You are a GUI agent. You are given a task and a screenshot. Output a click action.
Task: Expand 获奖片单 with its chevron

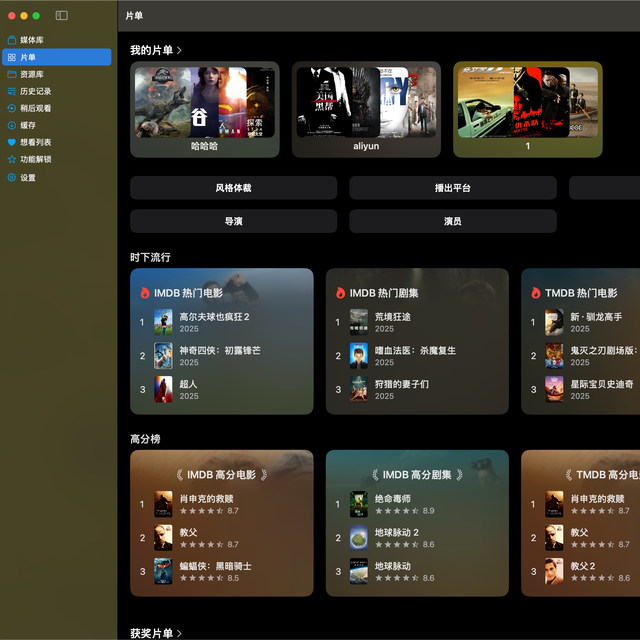coord(179,633)
